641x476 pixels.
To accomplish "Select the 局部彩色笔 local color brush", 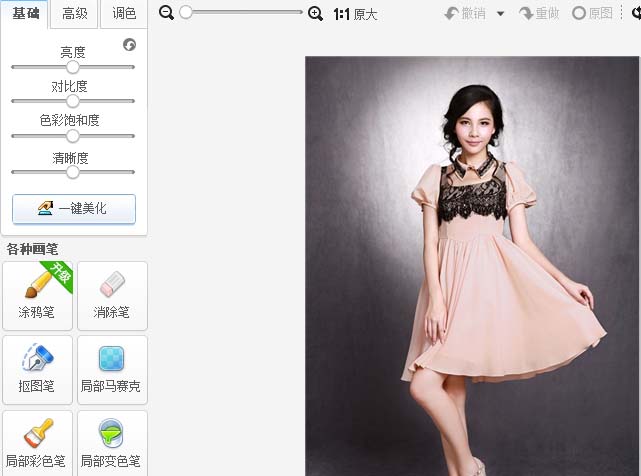I will point(37,444).
